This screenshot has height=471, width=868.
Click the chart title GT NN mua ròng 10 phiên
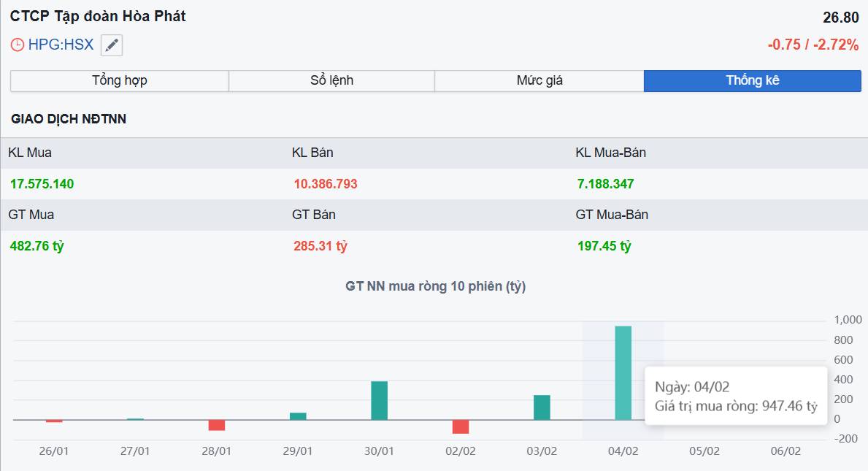[x=435, y=287]
